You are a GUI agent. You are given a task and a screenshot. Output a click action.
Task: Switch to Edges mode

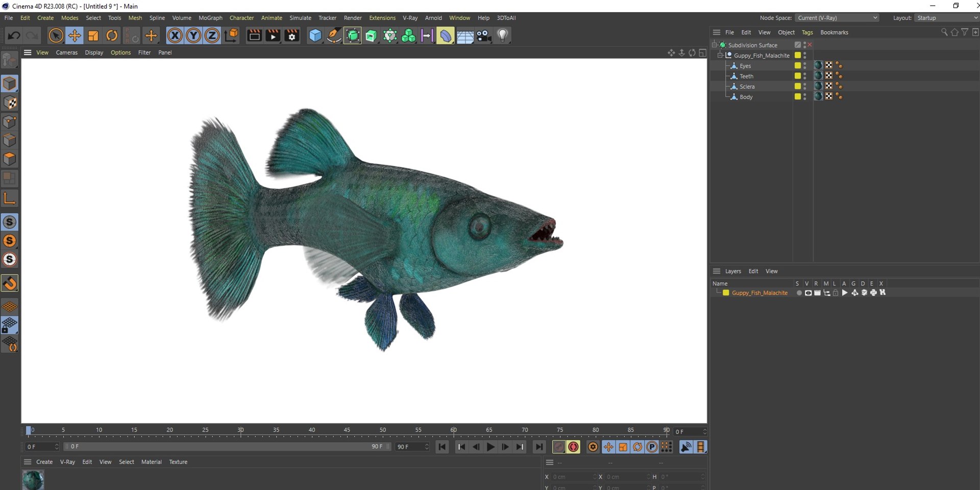coord(10,140)
